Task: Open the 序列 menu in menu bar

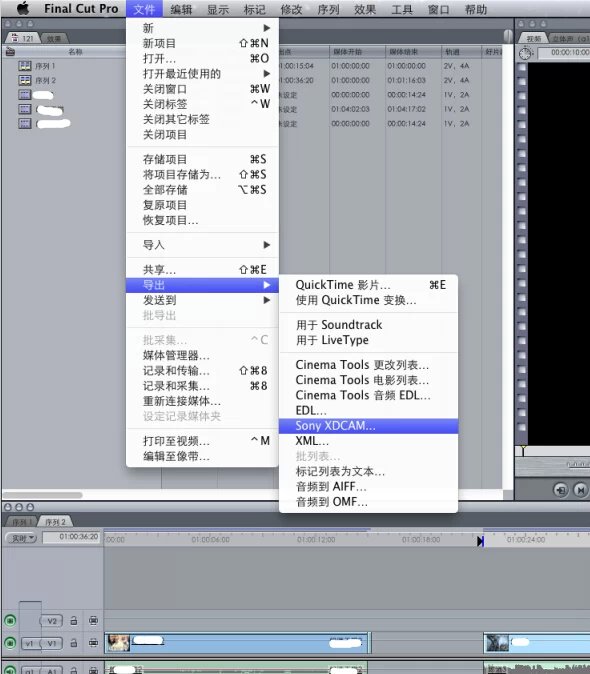Action: [x=328, y=9]
